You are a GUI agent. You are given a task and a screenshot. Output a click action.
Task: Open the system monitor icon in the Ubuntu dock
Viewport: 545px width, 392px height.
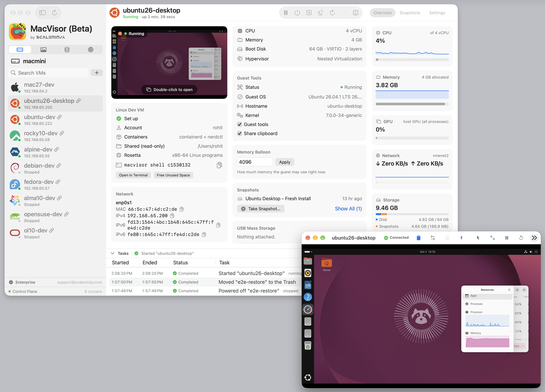tap(308, 309)
